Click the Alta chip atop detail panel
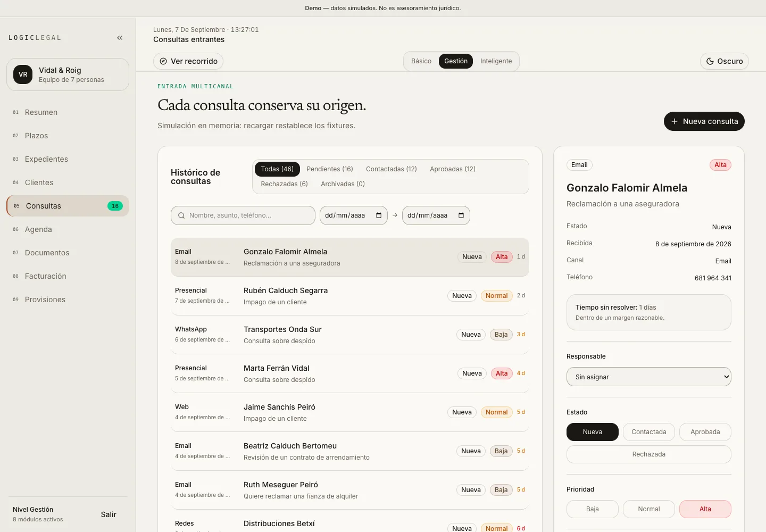Screen dimensions: 766x532 point(720,165)
